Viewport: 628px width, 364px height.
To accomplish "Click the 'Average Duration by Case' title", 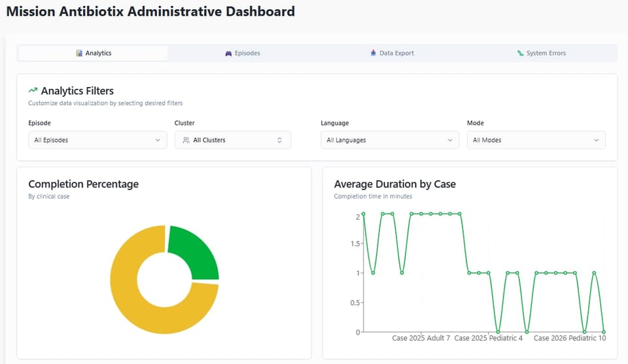I will pyautogui.click(x=395, y=184).
